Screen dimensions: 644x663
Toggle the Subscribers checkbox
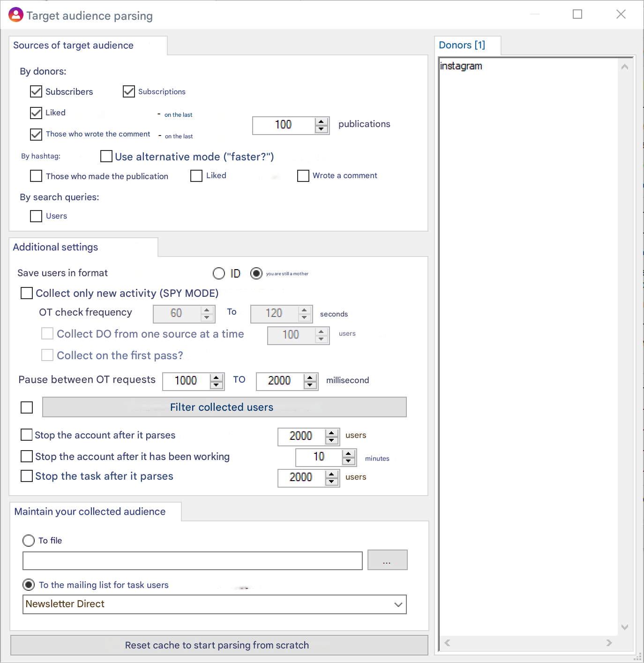(x=36, y=91)
